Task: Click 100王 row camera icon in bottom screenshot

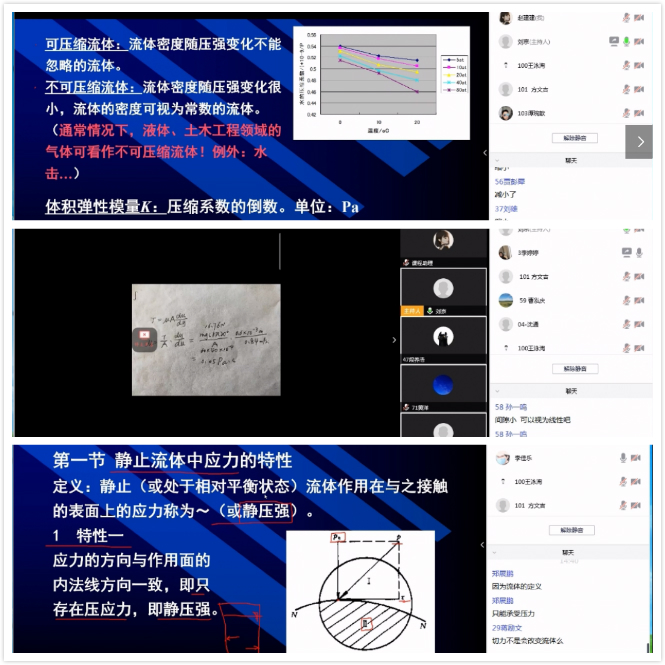Action: [635, 481]
